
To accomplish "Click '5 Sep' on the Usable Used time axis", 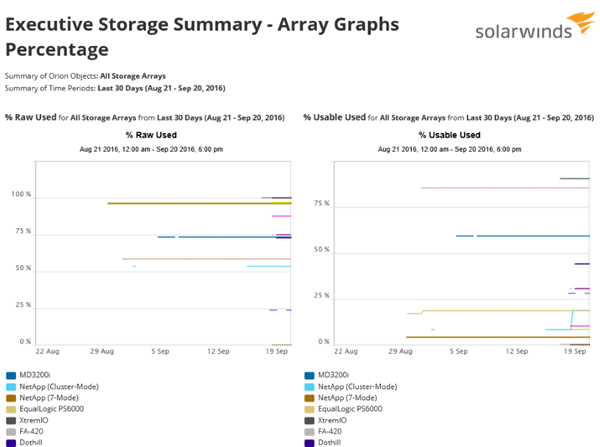I will [459, 352].
